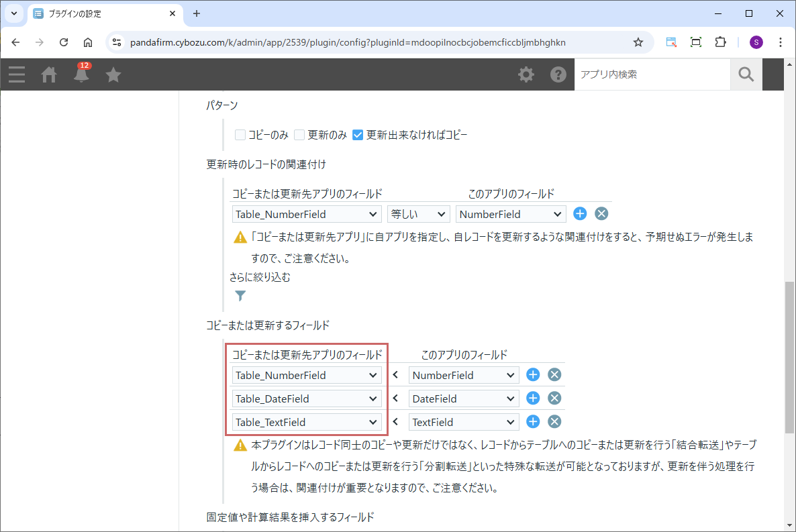Open the favorites star in header

pyautogui.click(x=113, y=74)
